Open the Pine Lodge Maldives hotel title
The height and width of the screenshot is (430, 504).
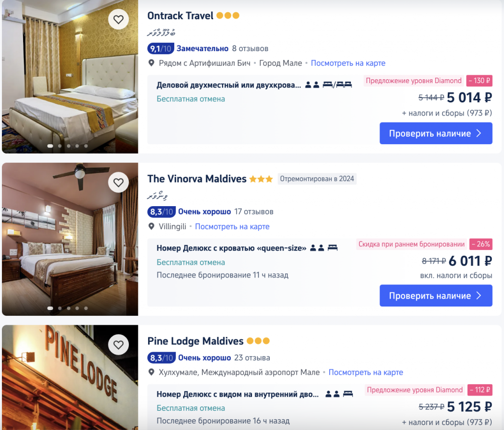point(195,341)
